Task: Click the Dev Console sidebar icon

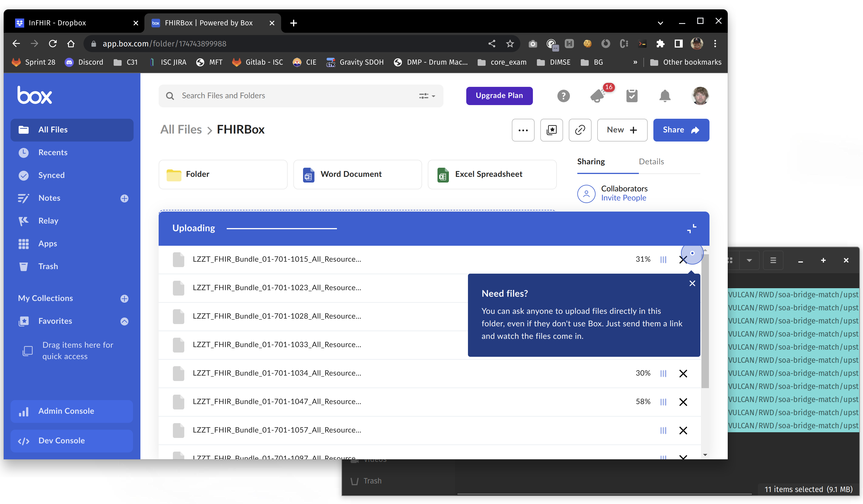Action: 24,441
